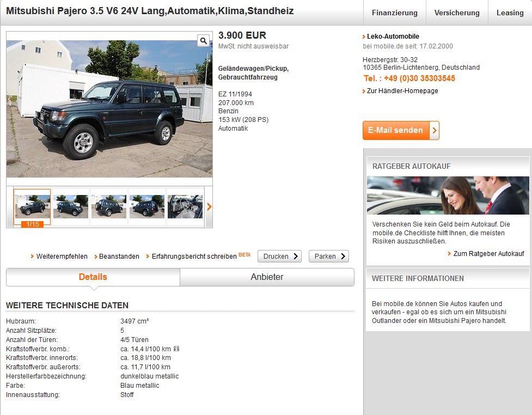Screen dimensions: 532x415
Task: Open Erfahrungsbericht schreiben link
Action: [194, 257]
